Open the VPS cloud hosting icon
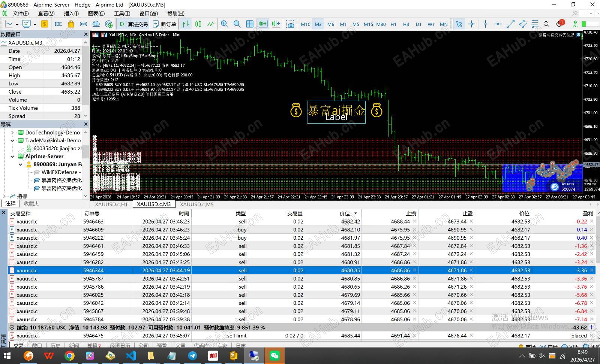The height and width of the screenshot is (364, 600). point(96,24)
